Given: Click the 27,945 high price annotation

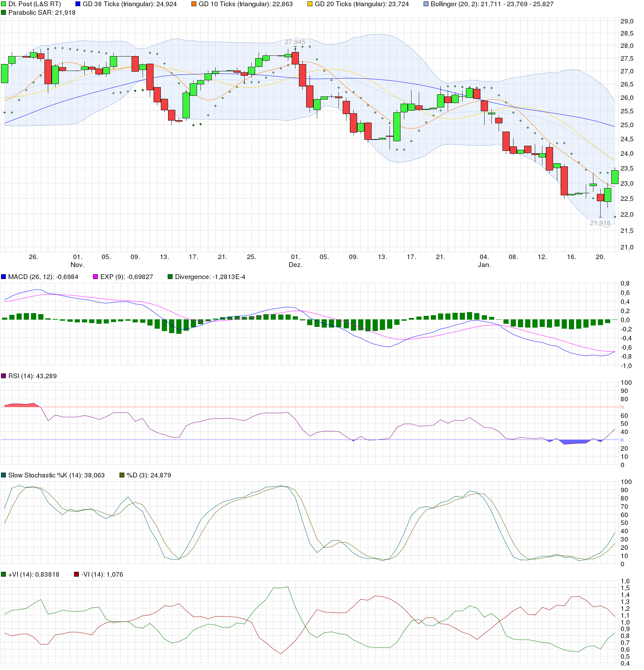Looking at the screenshot, I should (295, 42).
